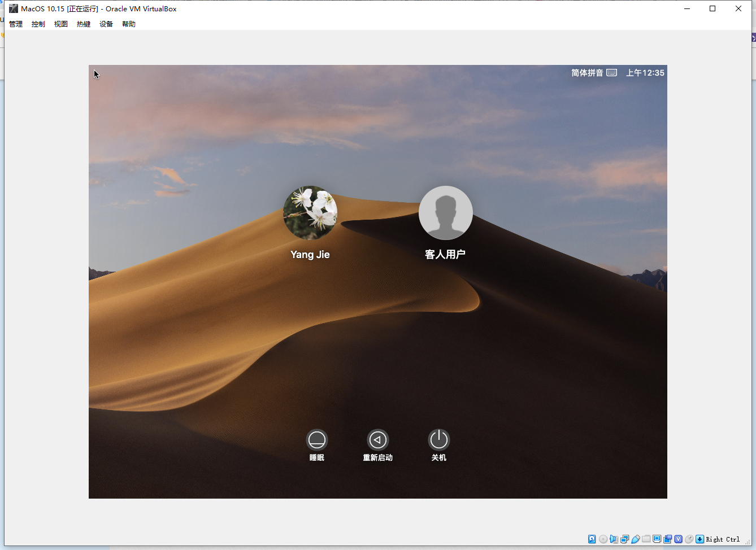Click the shared folders status icon
This screenshot has height=550, width=756.
[x=646, y=539]
